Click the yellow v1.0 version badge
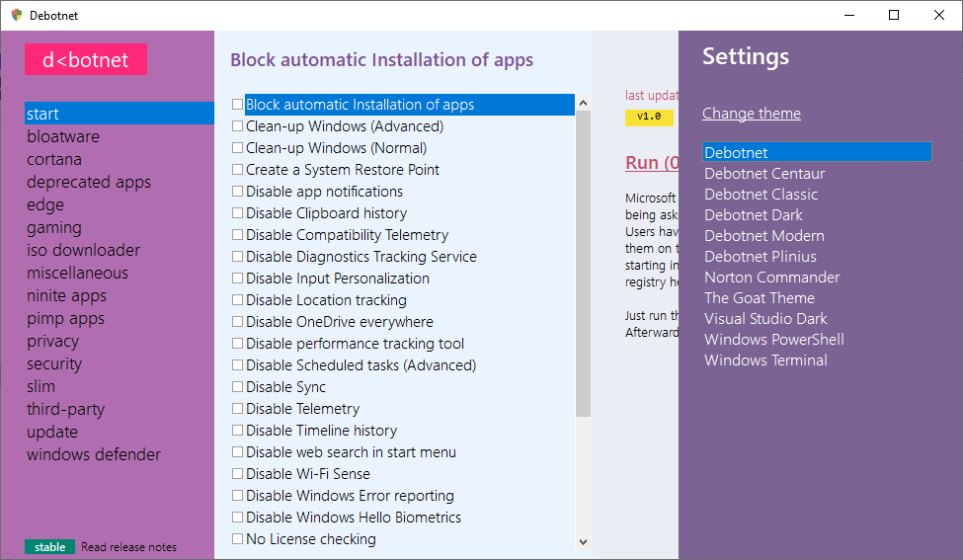The height and width of the screenshot is (560, 963). [649, 117]
